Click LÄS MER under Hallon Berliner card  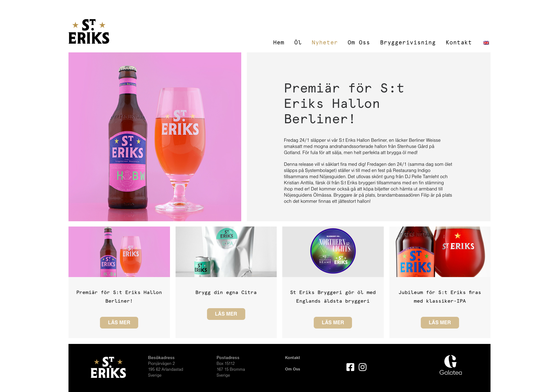pos(119,323)
